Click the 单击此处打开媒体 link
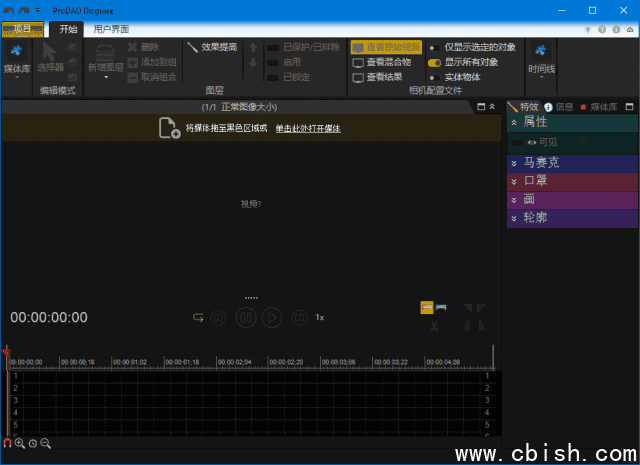Image resolution: width=640 pixels, height=465 pixels. [x=308, y=129]
